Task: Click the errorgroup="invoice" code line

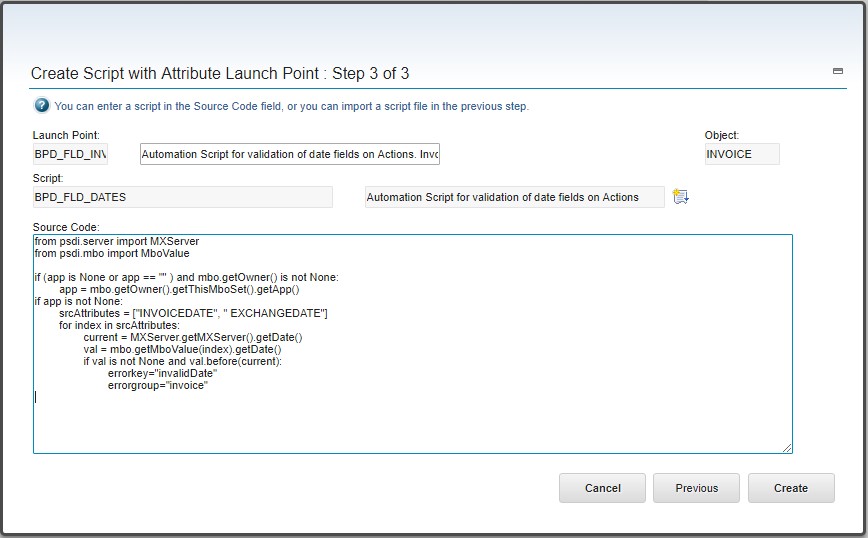Action: [158, 386]
